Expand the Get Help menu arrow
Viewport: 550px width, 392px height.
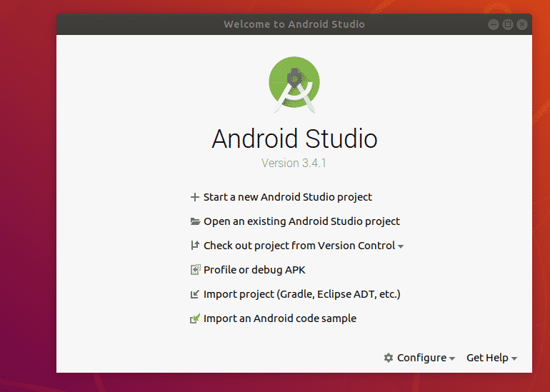(x=514, y=358)
